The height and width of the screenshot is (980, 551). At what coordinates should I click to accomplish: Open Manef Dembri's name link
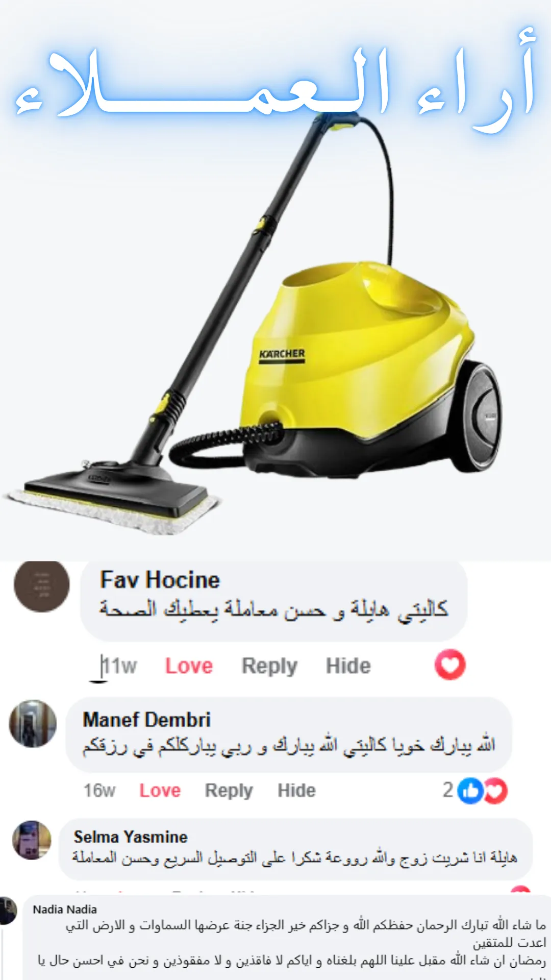(x=147, y=720)
